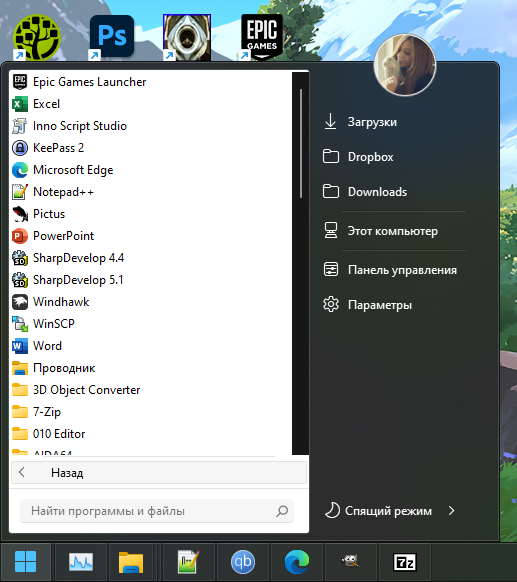Open Microsoft Edge from the taskbar
This screenshot has height=582, width=517.
click(297, 562)
